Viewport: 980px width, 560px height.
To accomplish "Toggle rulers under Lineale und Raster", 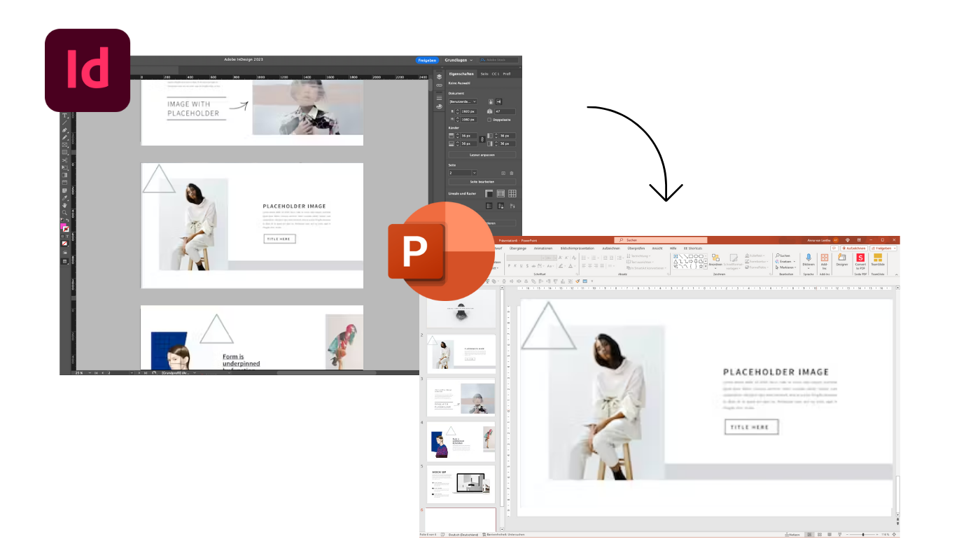I will point(488,194).
